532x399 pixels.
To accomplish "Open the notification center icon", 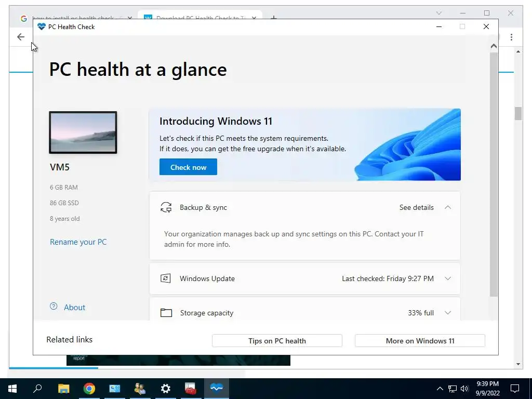I will (515, 389).
